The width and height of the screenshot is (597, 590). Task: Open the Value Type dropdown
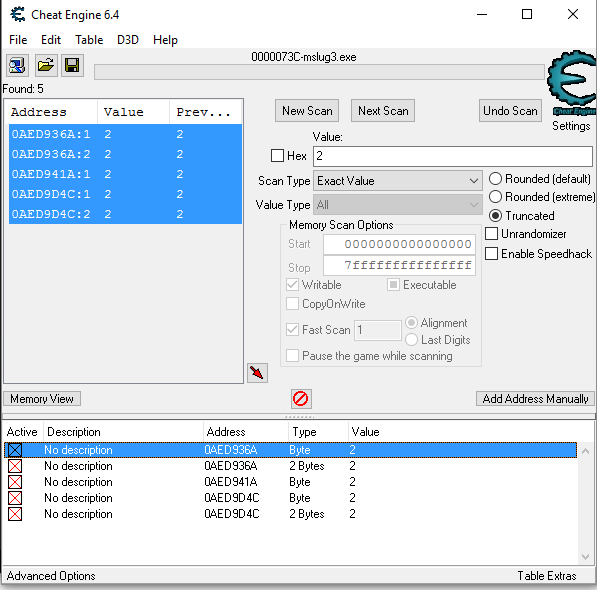[398, 205]
